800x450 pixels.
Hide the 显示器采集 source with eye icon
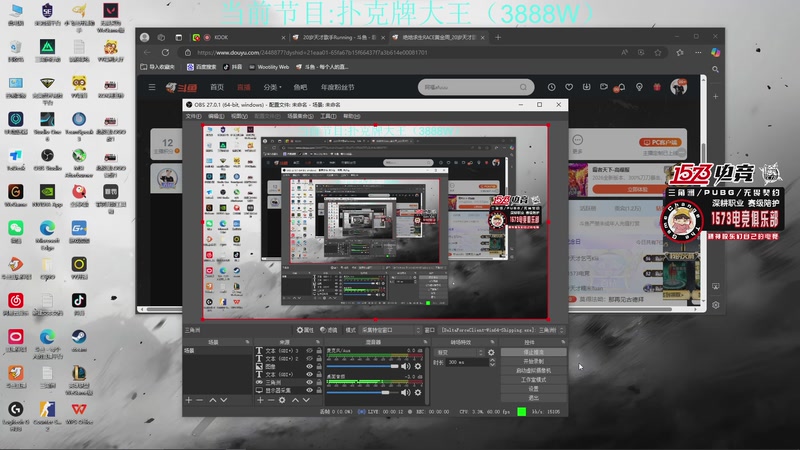[x=309, y=390]
